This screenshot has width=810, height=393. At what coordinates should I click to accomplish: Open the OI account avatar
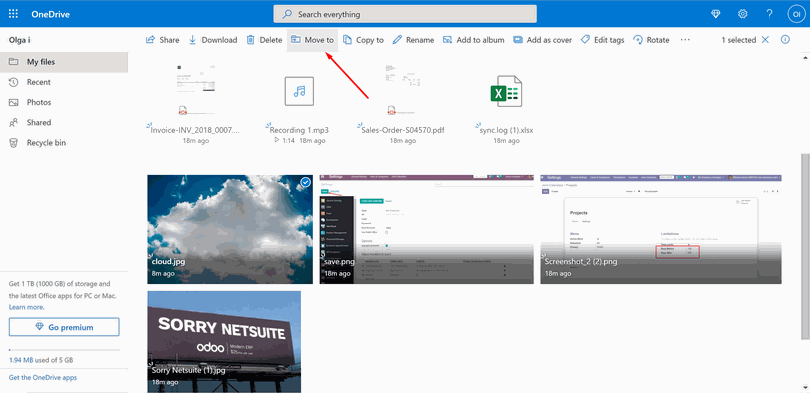[x=796, y=14]
